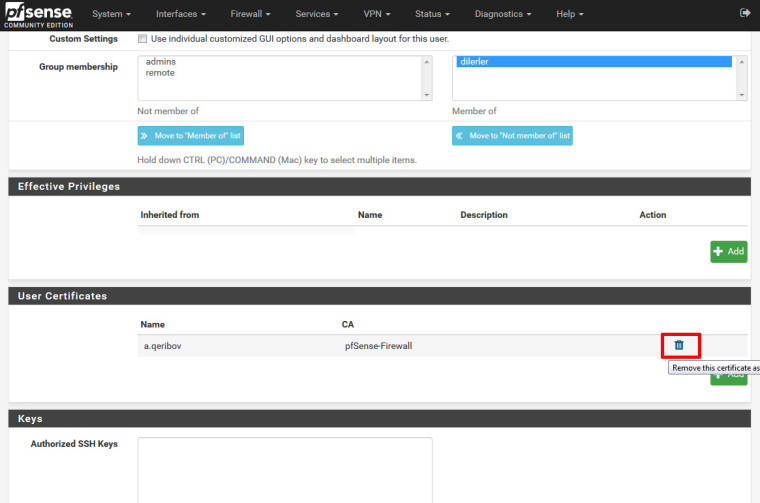Open the System dropdown menu

pyautogui.click(x=111, y=14)
